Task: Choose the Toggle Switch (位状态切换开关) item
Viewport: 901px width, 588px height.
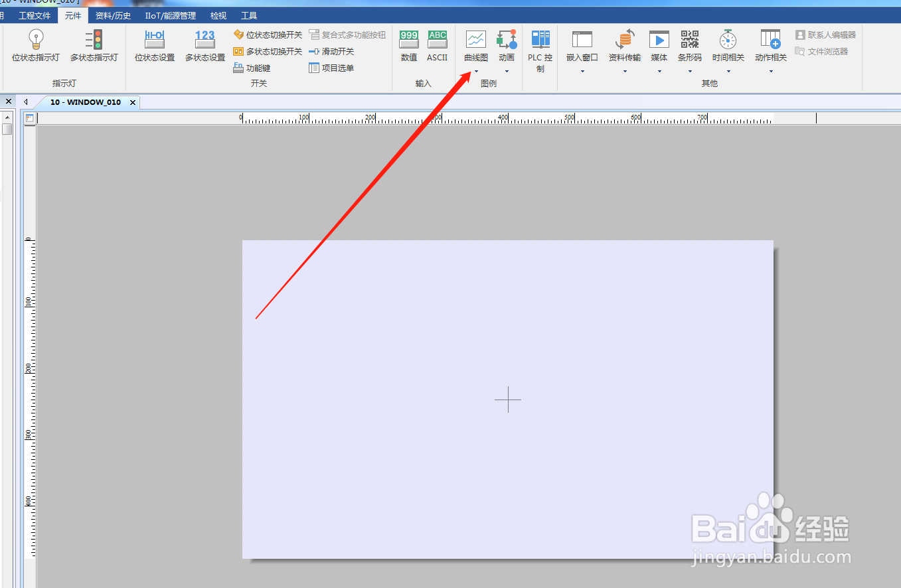Action: 268,35
